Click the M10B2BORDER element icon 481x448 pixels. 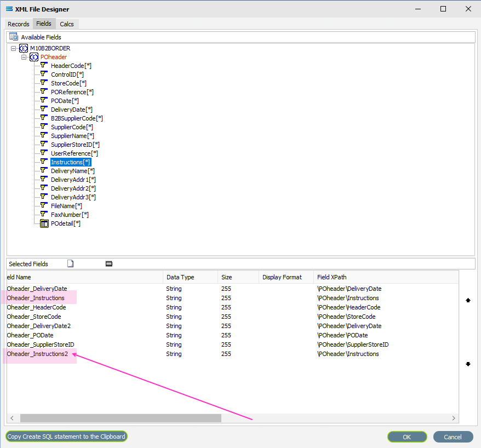pyautogui.click(x=24, y=48)
